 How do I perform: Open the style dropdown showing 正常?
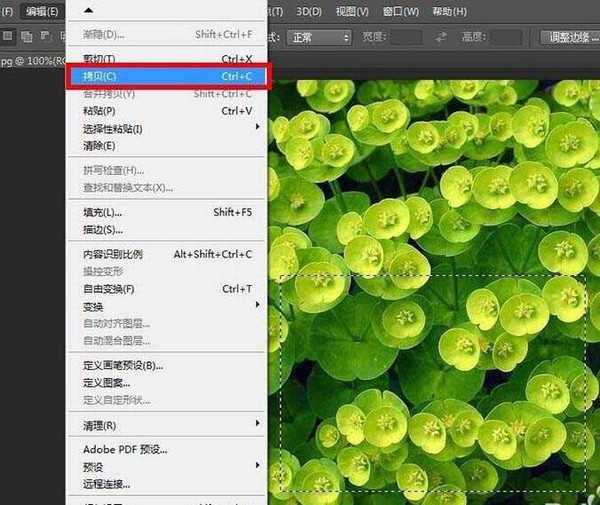[x=319, y=37]
